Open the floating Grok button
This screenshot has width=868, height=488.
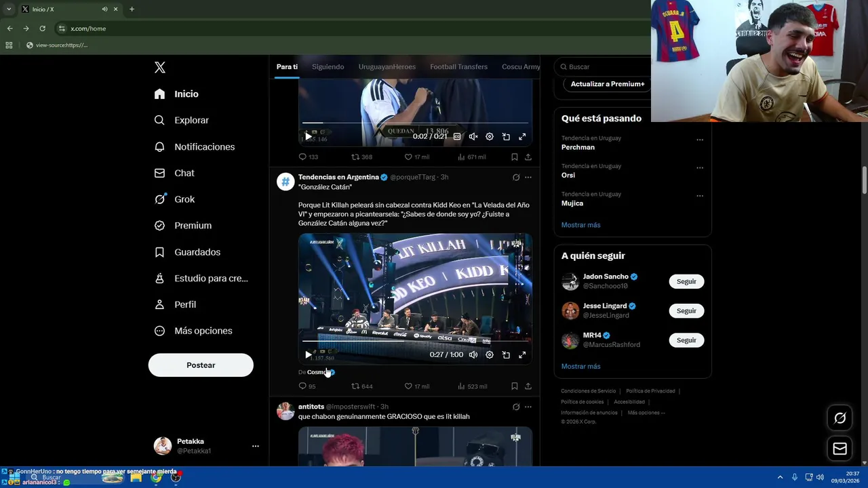pos(840,418)
